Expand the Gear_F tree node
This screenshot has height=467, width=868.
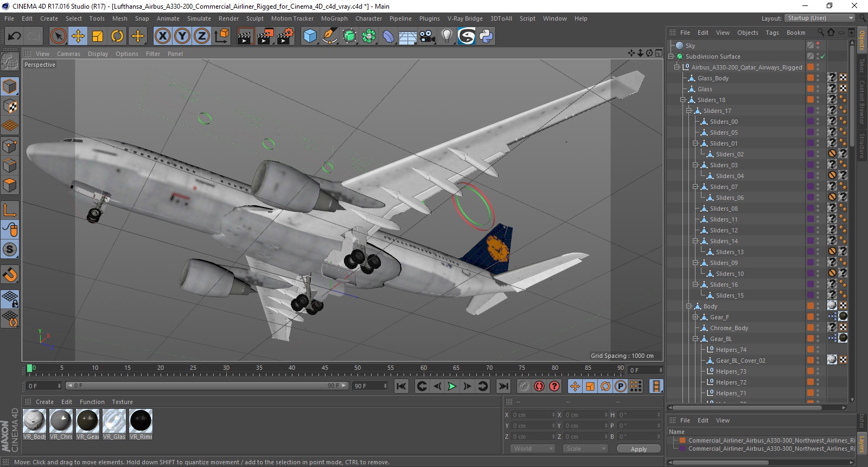[695, 317]
